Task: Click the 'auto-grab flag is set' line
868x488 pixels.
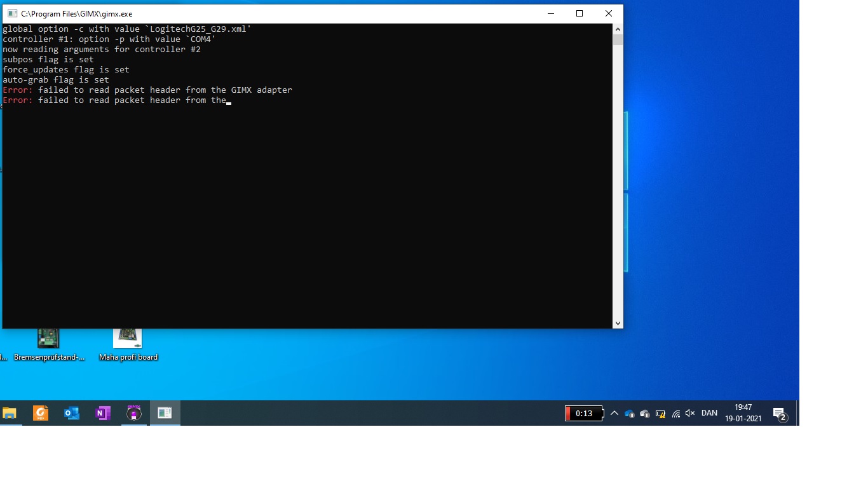Action: coord(56,80)
